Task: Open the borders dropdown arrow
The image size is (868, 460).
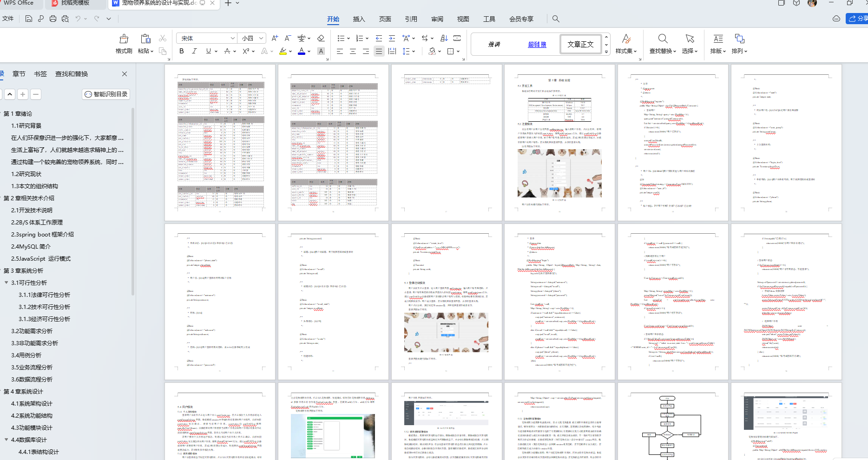Action: click(x=458, y=52)
